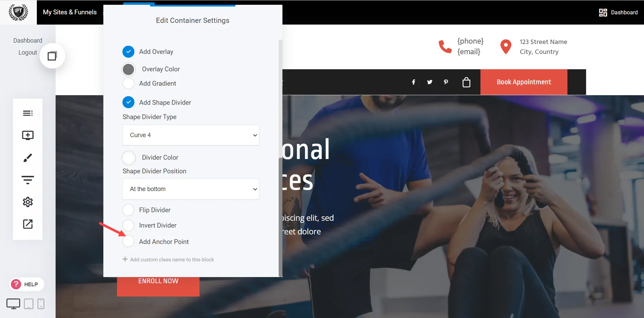
Task: Switch to mobile preview mode
Action: (x=41, y=304)
